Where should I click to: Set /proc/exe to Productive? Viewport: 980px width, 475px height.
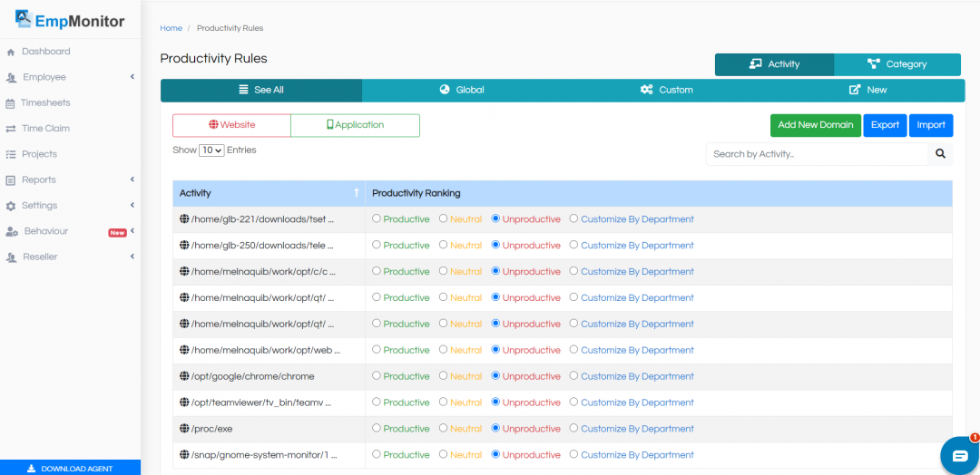tap(377, 429)
